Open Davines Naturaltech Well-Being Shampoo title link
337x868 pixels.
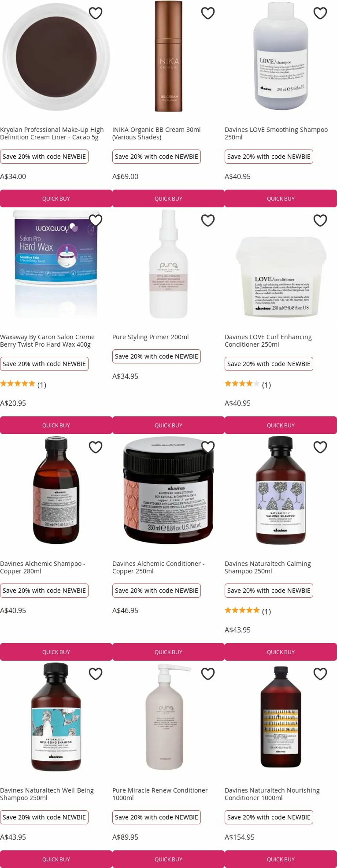tap(47, 794)
